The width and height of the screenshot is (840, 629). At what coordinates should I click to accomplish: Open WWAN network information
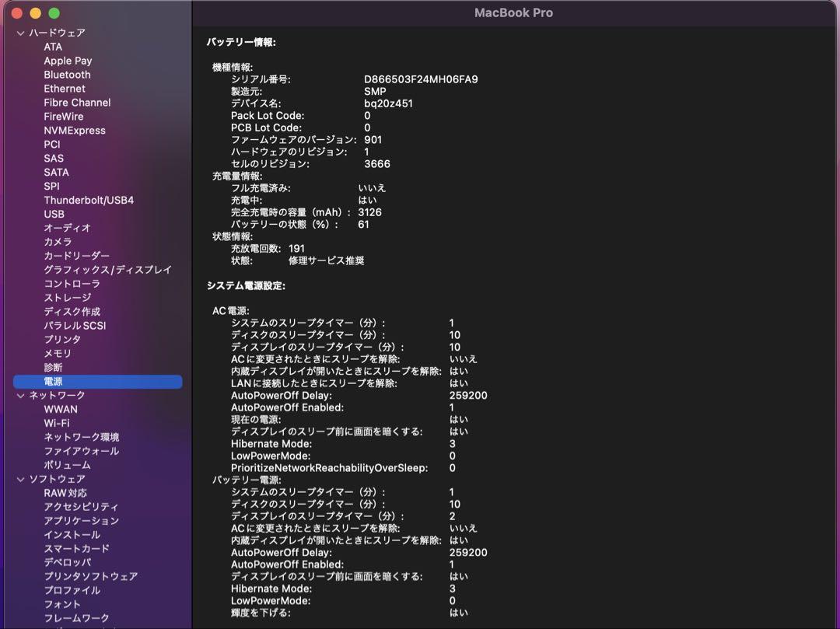click(61, 410)
